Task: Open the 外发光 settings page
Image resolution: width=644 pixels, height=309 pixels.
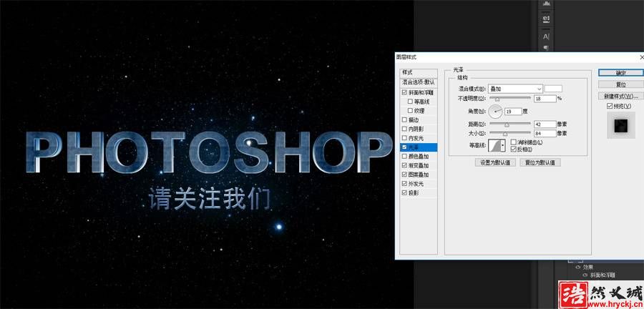Action: click(x=416, y=183)
